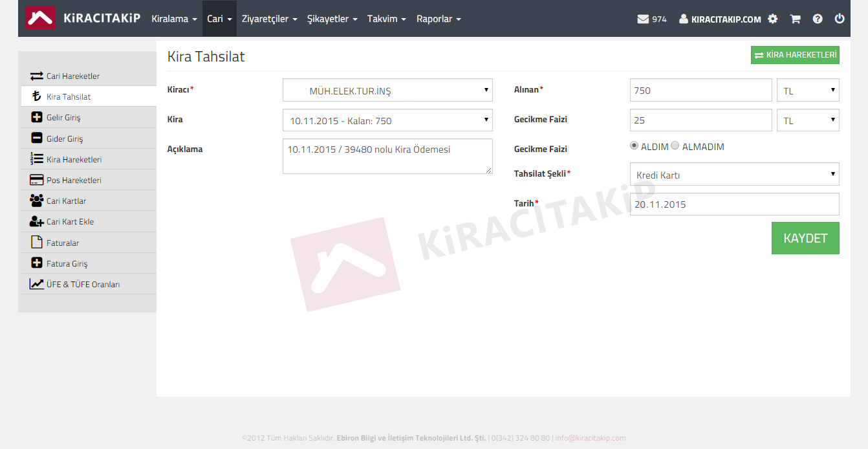The width and height of the screenshot is (868, 449).
Task: Expand the Kiralama menu
Action: 174,19
